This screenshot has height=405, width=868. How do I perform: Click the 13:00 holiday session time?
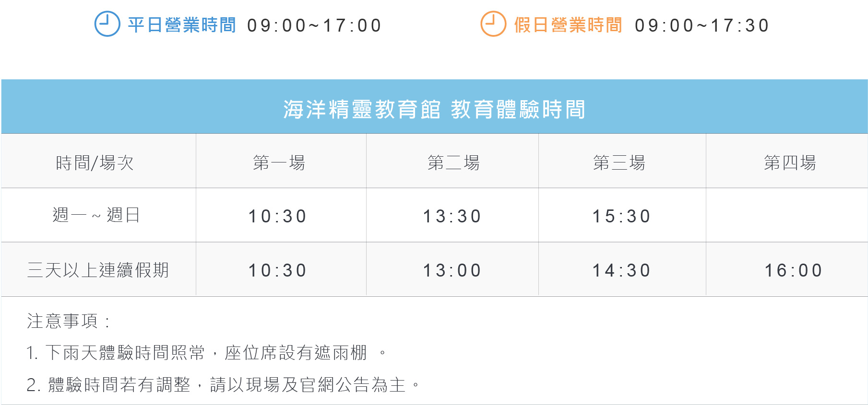pyautogui.click(x=452, y=270)
